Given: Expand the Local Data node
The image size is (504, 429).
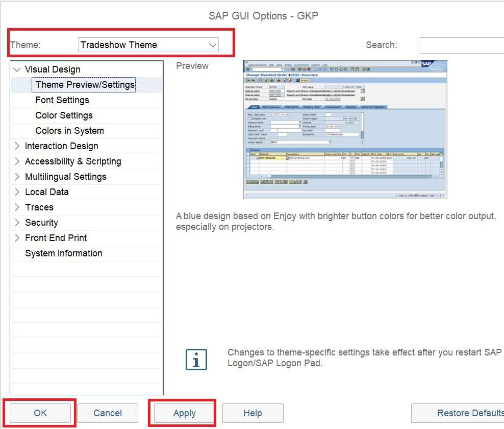Looking at the screenshot, I should (17, 192).
